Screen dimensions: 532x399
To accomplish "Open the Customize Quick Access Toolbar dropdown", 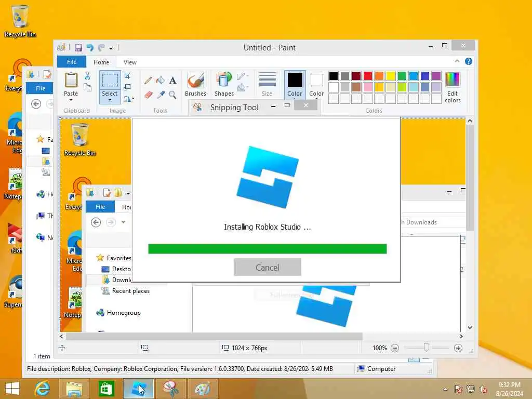I will coord(111,48).
